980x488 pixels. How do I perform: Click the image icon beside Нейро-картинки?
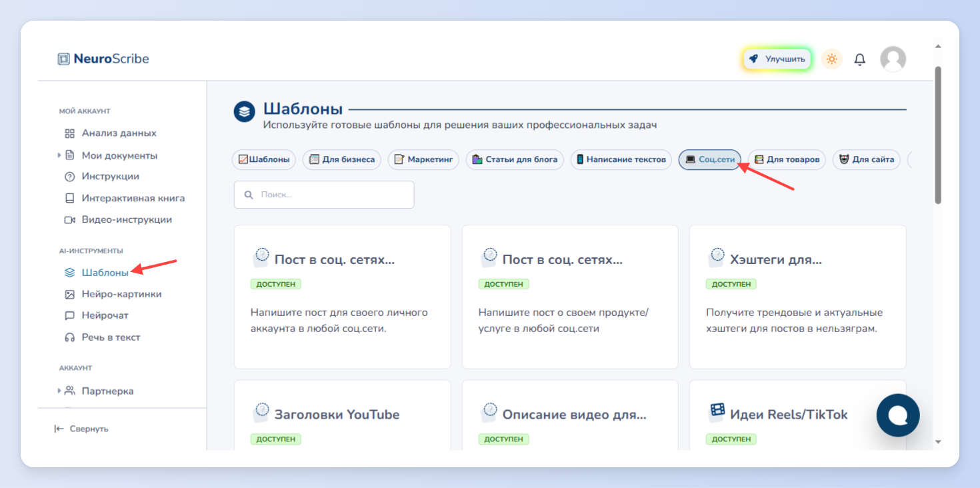69,294
